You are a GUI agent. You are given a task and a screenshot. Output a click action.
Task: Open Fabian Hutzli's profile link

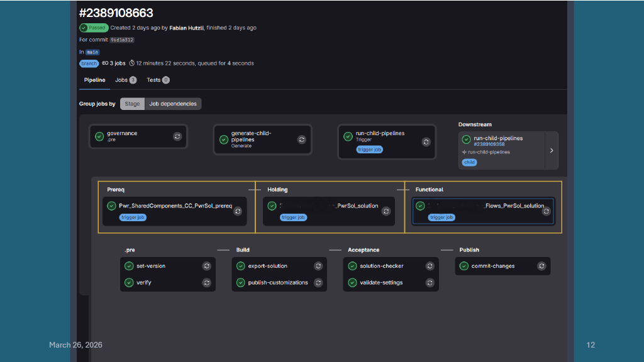coord(186,28)
